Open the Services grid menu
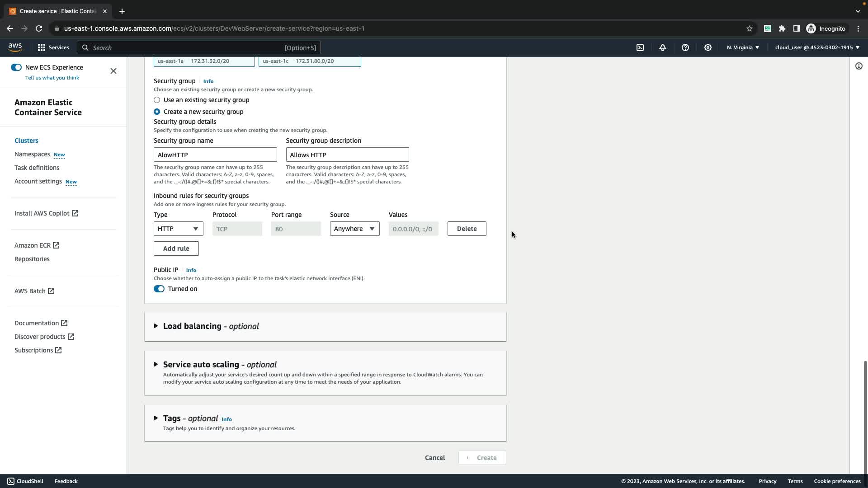This screenshot has width=868, height=488. pyautogui.click(x=53, y=47)
